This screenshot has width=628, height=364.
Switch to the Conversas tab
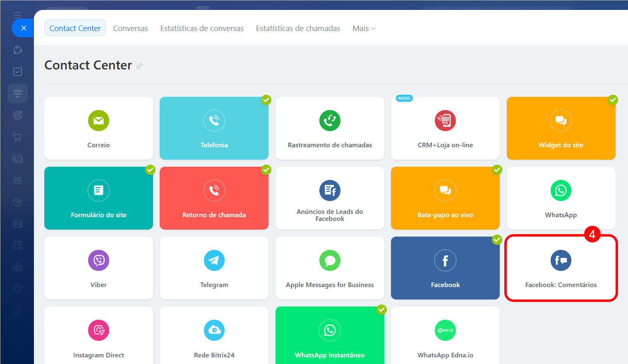point(130,28)
